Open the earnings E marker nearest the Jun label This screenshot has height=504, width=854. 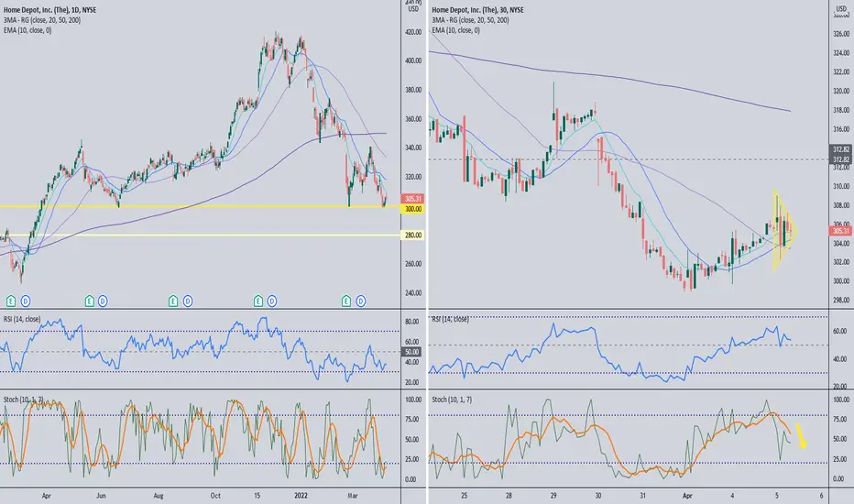tap(89, 301)
